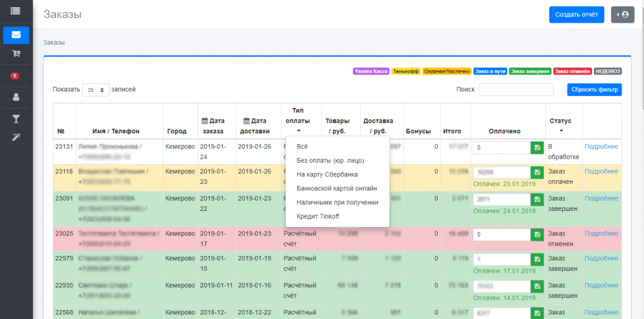Viewport: 644px width, 319px height.
Task: Focus the 'Поиск' search field
Action: [515, 90]
